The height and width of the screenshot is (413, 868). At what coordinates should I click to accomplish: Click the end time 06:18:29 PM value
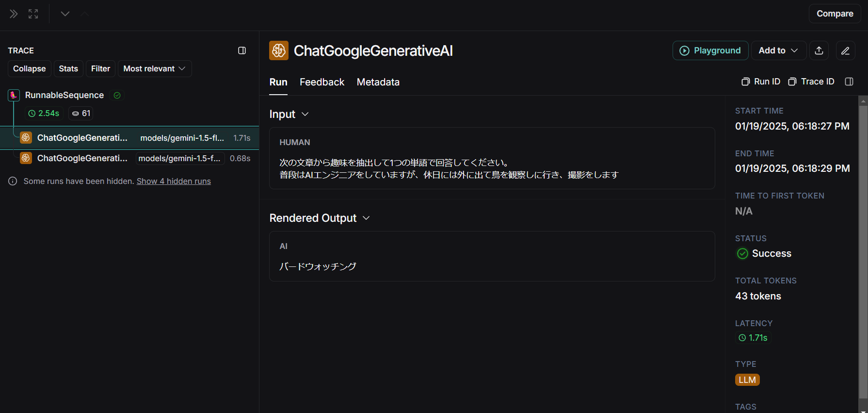click(792, 168)
